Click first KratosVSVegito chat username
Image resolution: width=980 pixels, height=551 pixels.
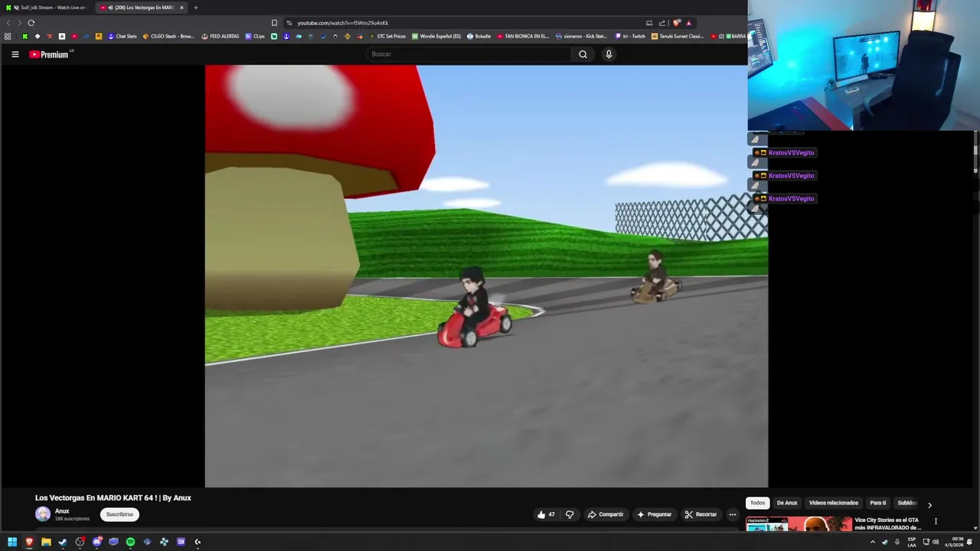(791, 153)
